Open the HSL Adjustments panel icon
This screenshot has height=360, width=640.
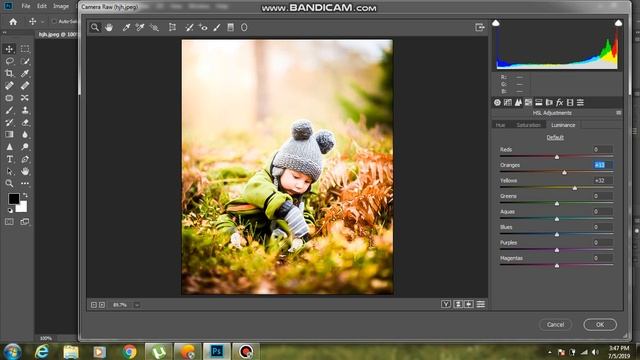click(x=529, y=102)
